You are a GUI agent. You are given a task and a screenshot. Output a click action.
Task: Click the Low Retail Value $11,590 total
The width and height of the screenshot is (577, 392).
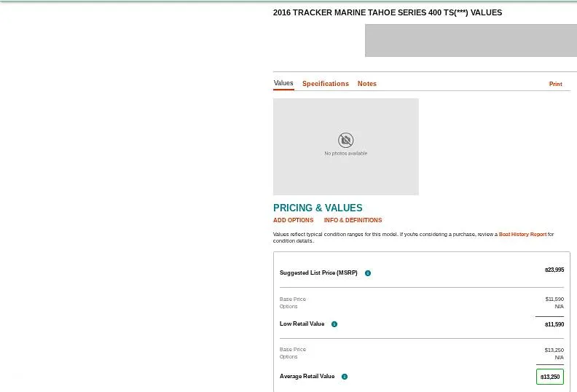pyautogui.click(x=554, y=324)
